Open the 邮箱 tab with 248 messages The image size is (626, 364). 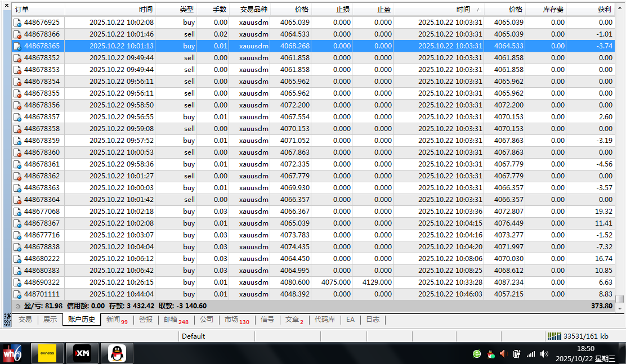[175, 320]
